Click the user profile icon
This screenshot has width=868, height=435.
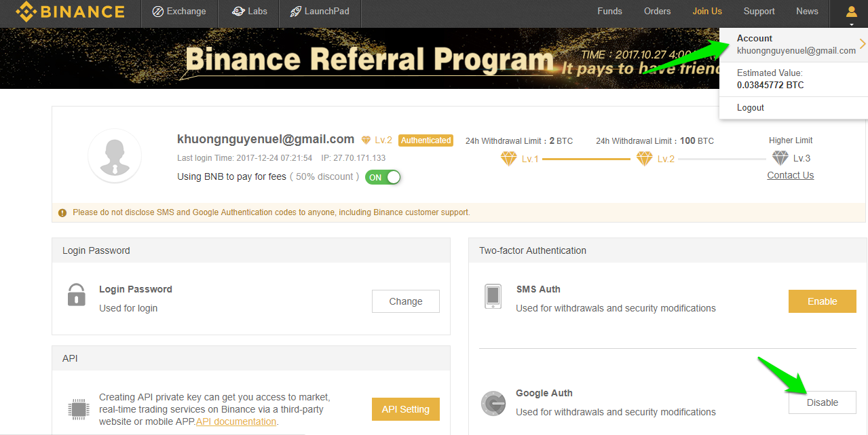(851, 12)
